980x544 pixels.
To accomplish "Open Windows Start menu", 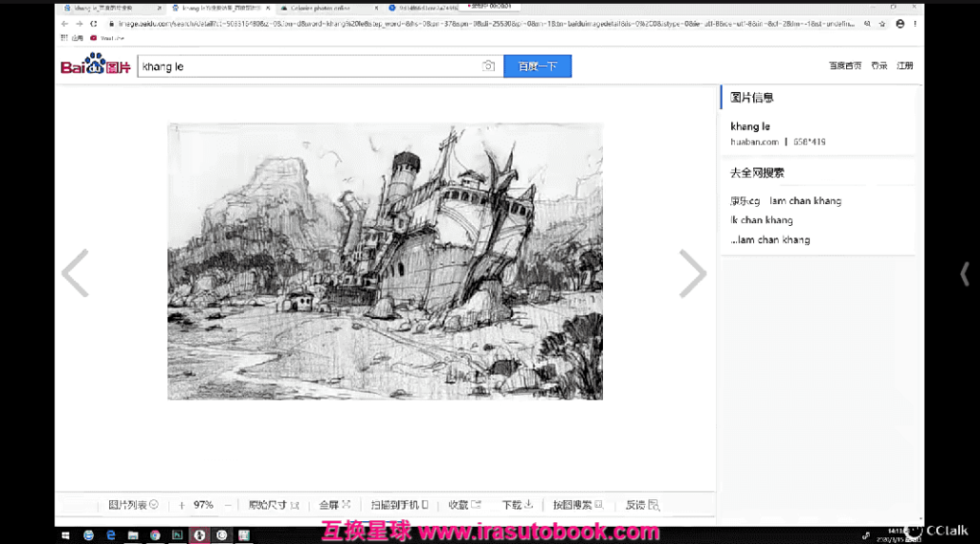I will pos(66,535).
